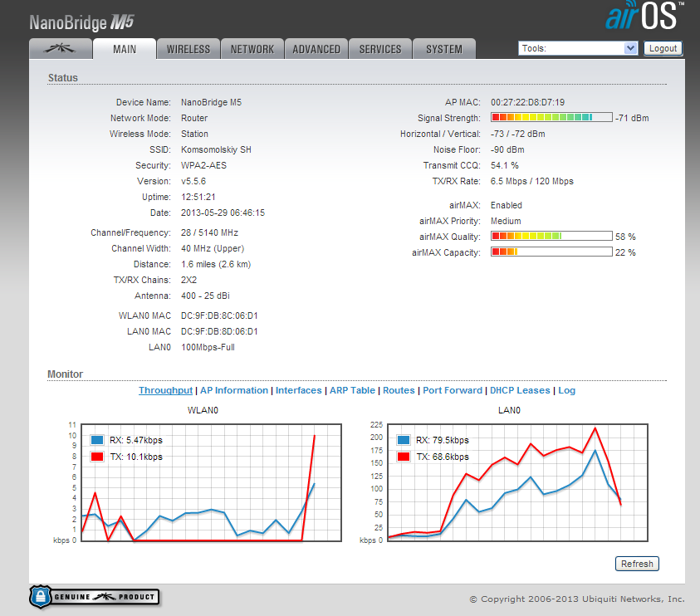Switch to the WIRELESS tab
Image resolution: width=700 pixels, height=616 pixels.
tap(188, 49)
